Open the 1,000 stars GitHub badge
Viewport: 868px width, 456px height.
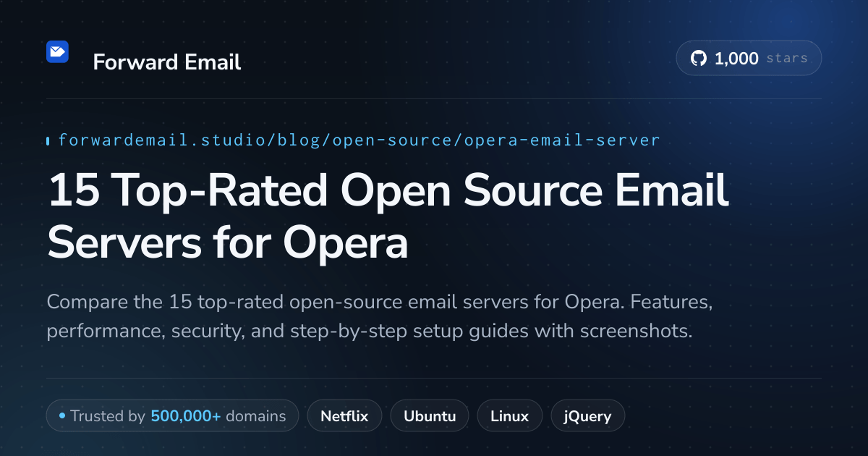click(x=749, y=59)
